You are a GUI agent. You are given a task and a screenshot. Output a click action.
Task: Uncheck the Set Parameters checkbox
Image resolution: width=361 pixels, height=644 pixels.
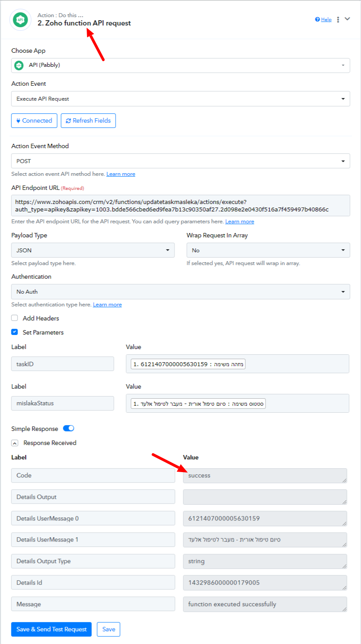(x=15, y=332)
